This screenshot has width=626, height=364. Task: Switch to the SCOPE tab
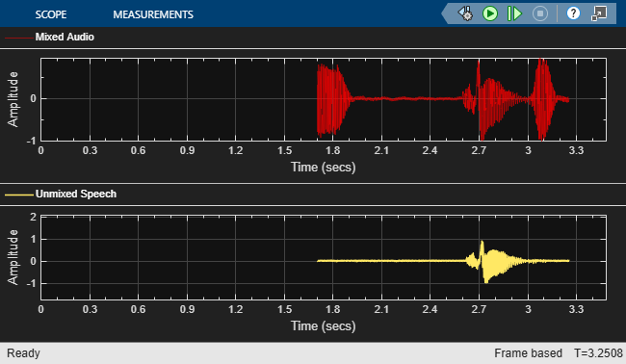pos(51,14)
